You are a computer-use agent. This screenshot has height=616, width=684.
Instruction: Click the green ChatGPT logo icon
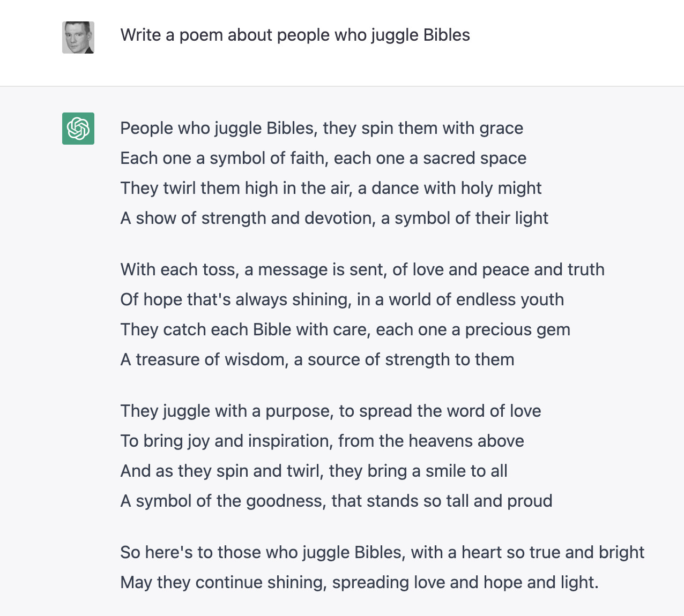click(x=78, y=129)
